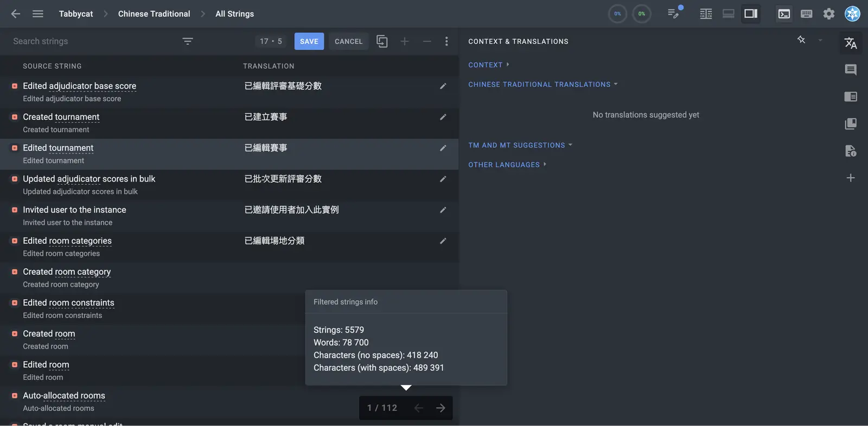Open the three-dot more options menu
868x426 pixels.
(446, 41)
